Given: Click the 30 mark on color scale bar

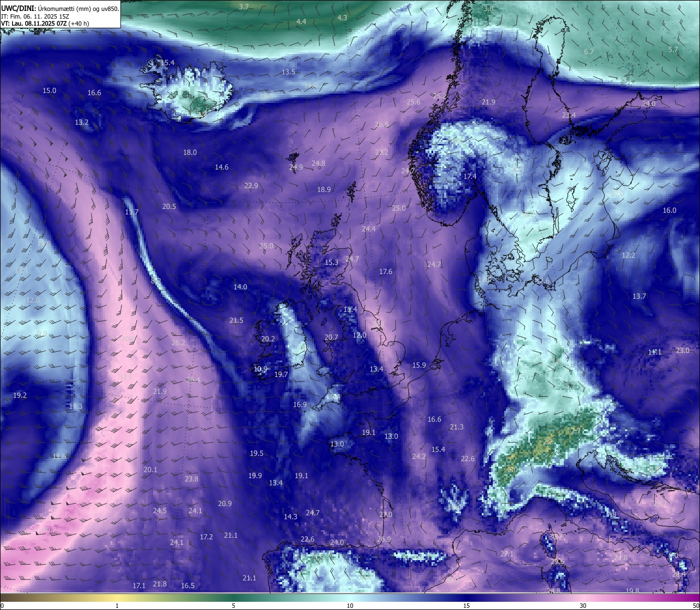Looking at the screenshot, I should (x=583, y=606).
